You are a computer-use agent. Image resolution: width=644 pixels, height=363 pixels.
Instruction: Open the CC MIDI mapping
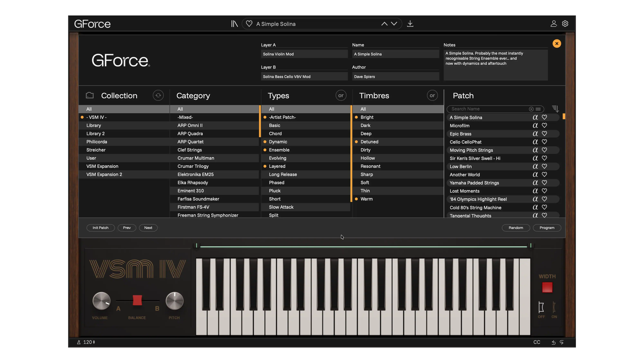(536, 342)
